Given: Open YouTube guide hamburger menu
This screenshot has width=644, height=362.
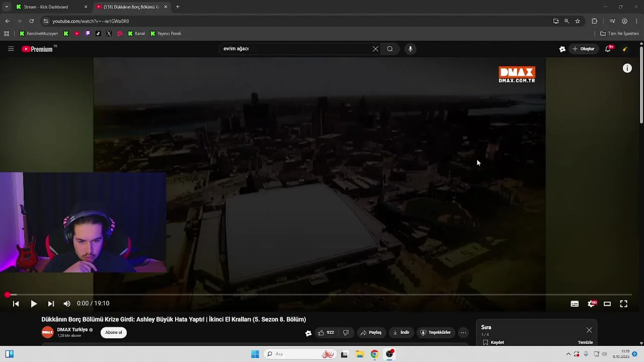Looking at the screenshot, I should (x=11, y=49).
